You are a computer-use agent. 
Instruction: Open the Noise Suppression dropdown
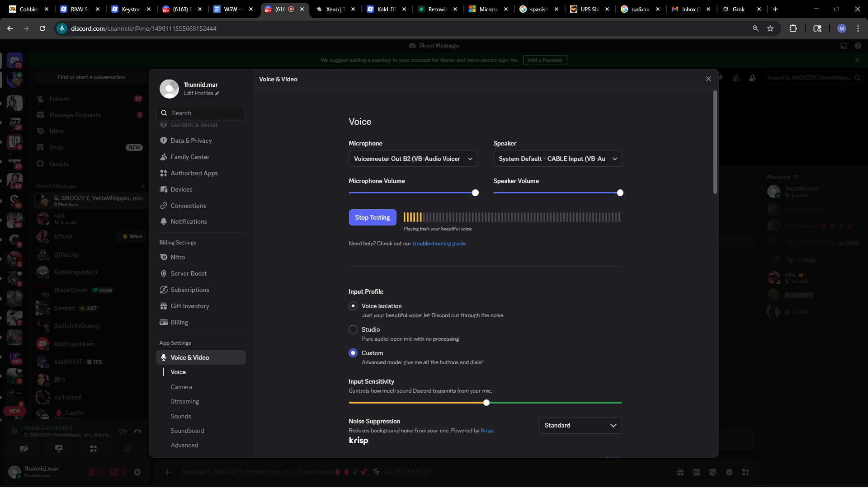pyautogui.click(x=580, y=425)
